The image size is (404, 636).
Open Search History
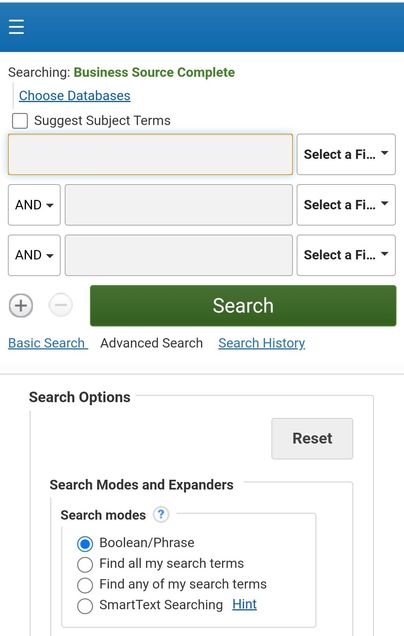262,343
